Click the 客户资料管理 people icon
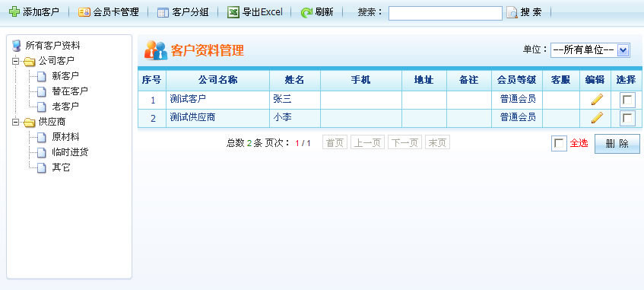Image resolution: width=644 pixels, height=290 pixels. (156, 50)
